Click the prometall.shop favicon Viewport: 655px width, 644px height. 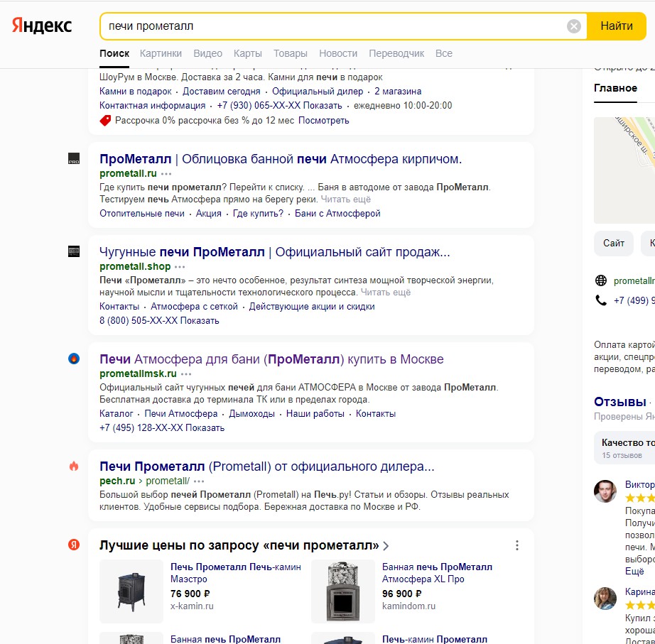[74, 251]
